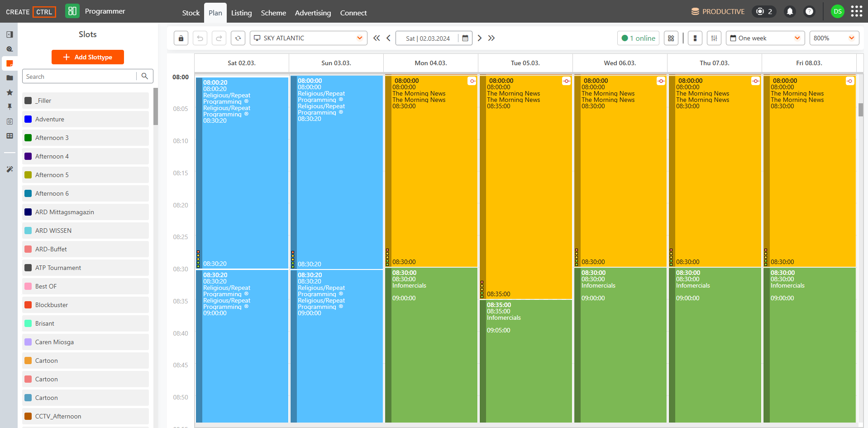The width and height of the screenshot is (868, 428).
Task: Open the sliders settings icon in toolbar
Action: coord(714,38)
